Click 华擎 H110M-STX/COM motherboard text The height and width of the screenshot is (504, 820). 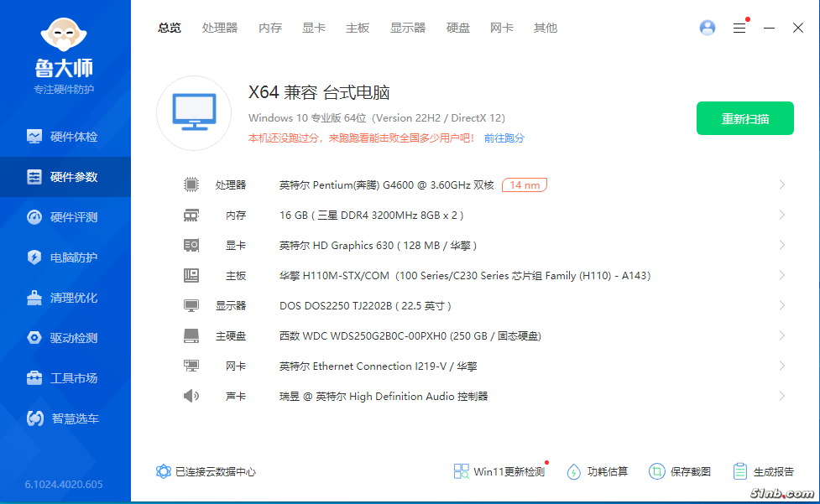pos(465,275)
